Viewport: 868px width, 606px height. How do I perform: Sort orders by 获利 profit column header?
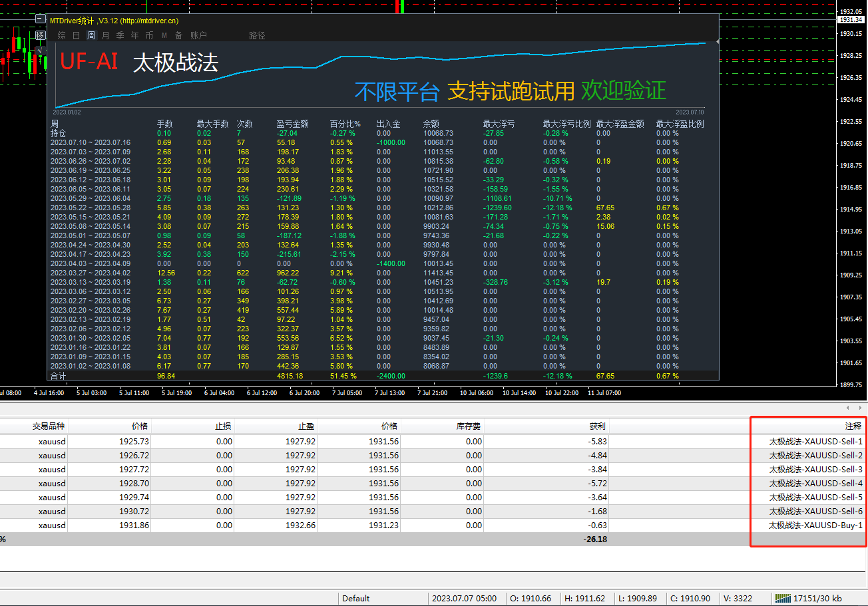click(x=597, y=426)
